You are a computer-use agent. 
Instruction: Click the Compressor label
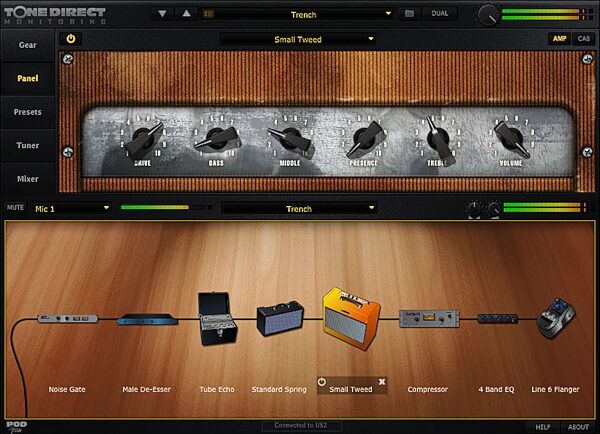pyautogui.click(x=428, y=390)
